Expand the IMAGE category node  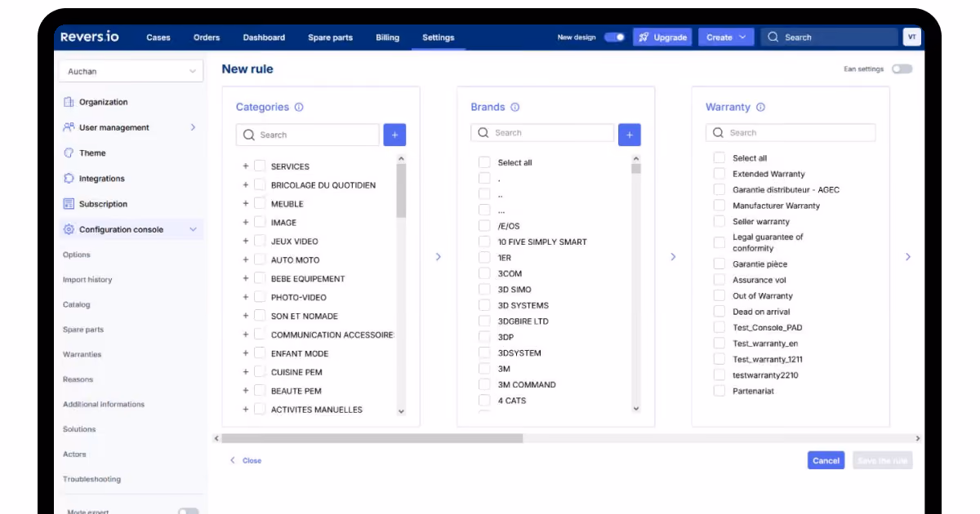245,222
